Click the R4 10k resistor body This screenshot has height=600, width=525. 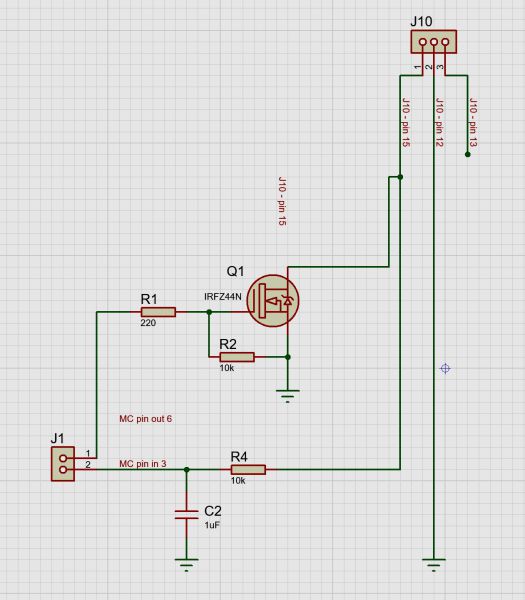pyautogui.click(x=248, y=470)
